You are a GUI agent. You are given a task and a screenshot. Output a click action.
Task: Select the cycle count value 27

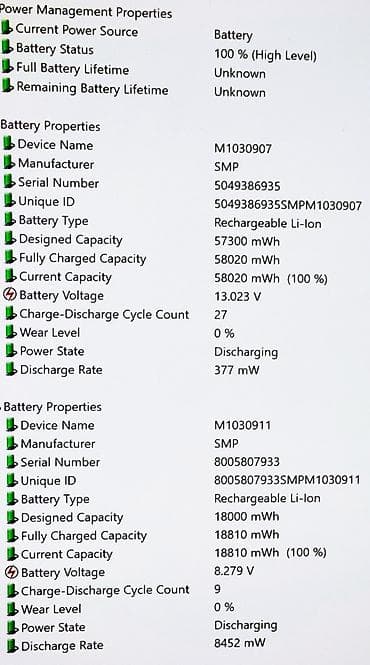tap(221, 315)
